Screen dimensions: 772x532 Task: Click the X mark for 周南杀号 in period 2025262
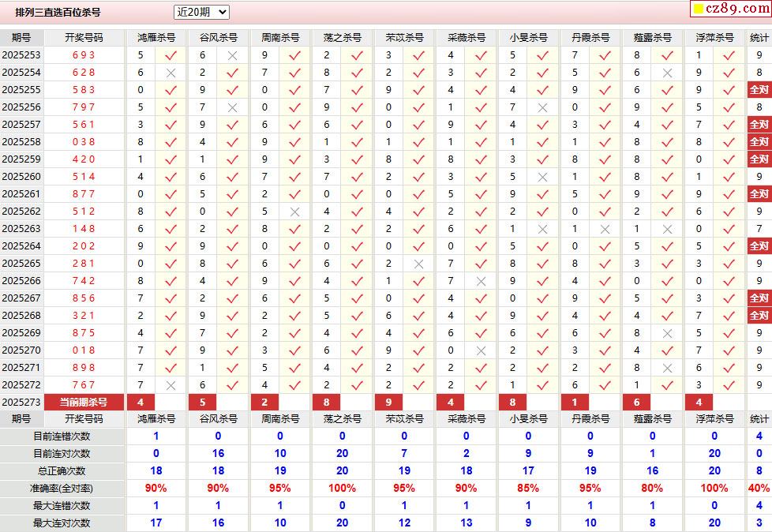click(294, 212)
